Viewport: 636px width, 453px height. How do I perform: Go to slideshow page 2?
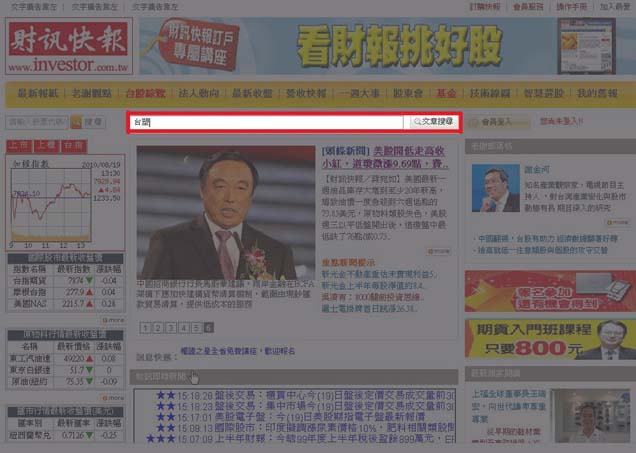(x=158, y=328)
